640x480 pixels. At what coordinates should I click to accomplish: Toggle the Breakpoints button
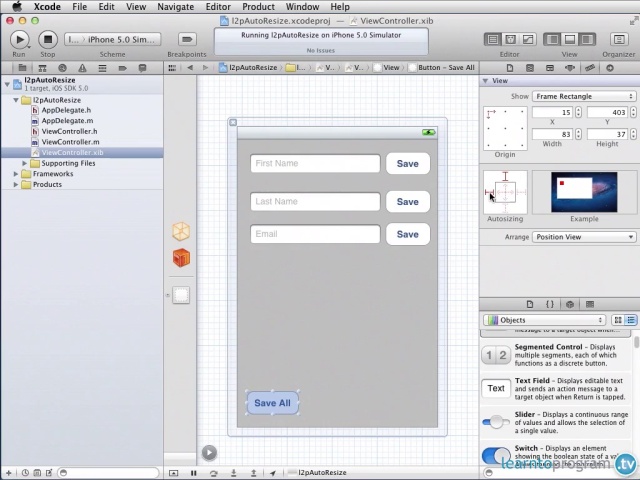[x=186, y=39]
